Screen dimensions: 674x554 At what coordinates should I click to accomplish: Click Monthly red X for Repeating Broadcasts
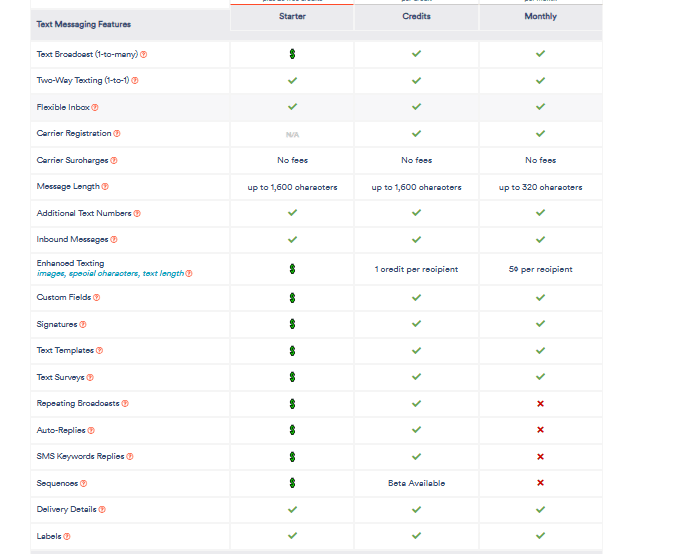[x=540, y=404]
